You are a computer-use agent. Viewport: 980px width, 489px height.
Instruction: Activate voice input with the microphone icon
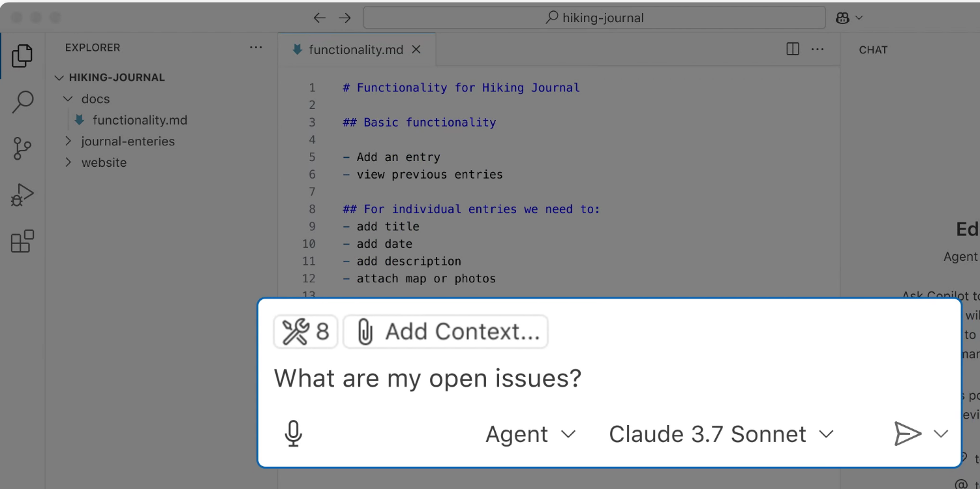[293, 433]
